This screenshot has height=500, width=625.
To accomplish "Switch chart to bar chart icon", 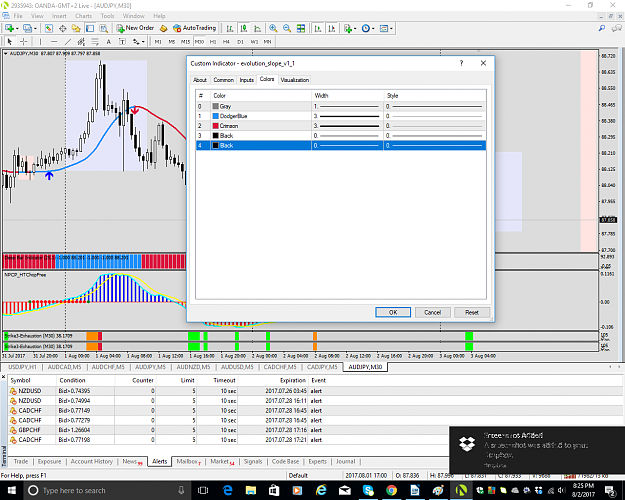I will click(230, 28).
